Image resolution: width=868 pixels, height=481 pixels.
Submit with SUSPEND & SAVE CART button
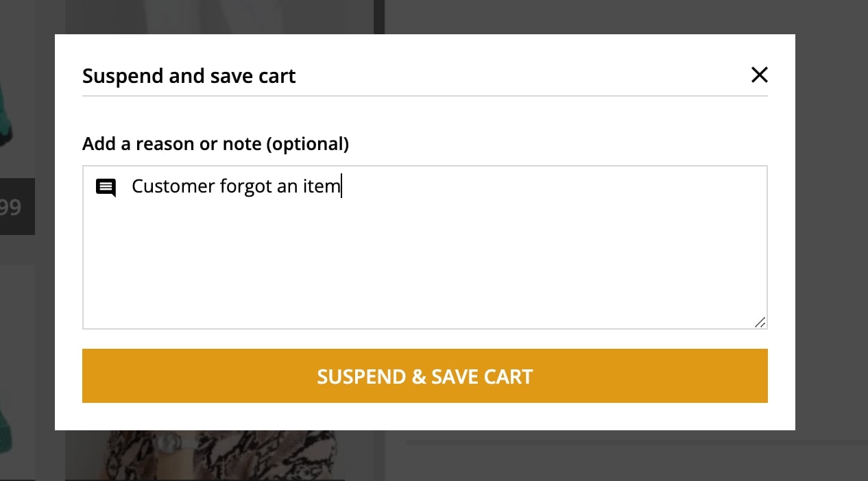tap(425, 376)
